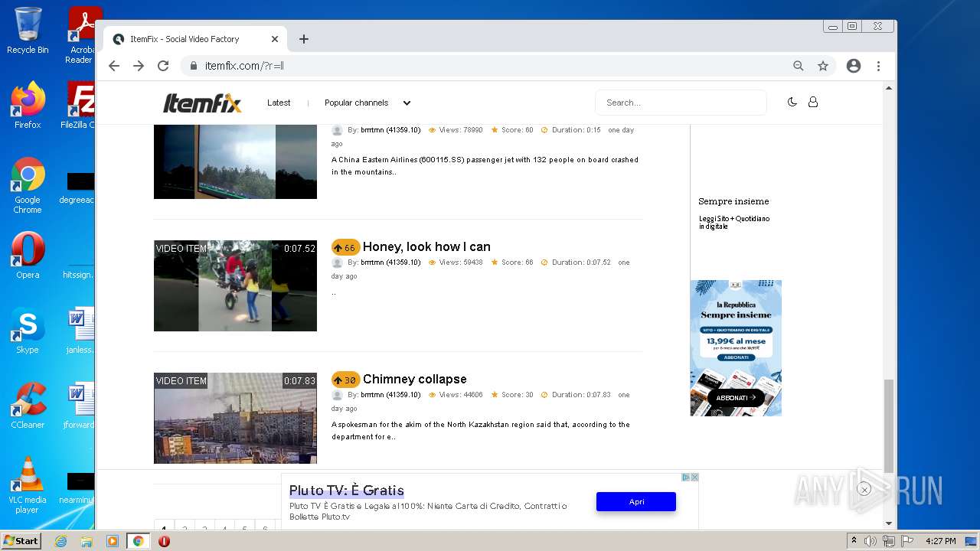
Task: Reload the current page
Action: pyautogui.click(x=163, y=66)
